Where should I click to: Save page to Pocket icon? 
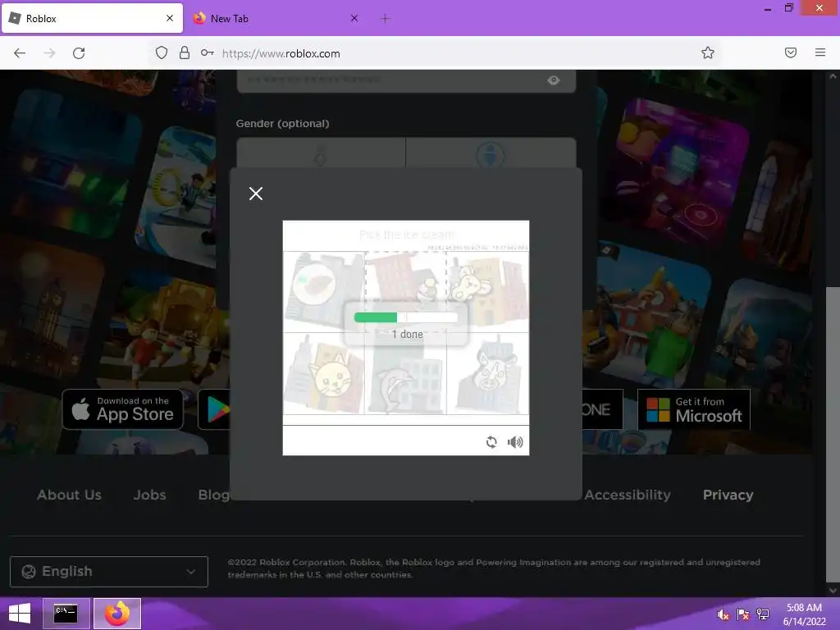791,52
